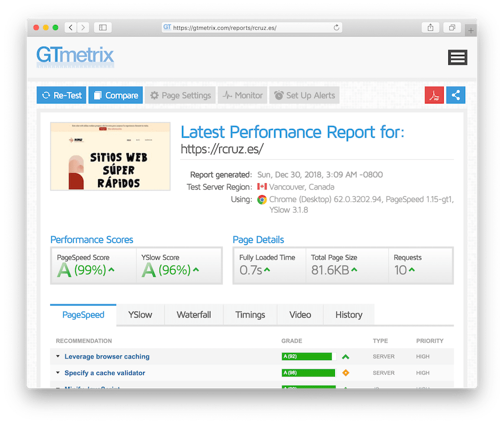Click the Total Page Size 81.6KB value
The height and width of the screenshot is (424, 504).
coord(330,270)
